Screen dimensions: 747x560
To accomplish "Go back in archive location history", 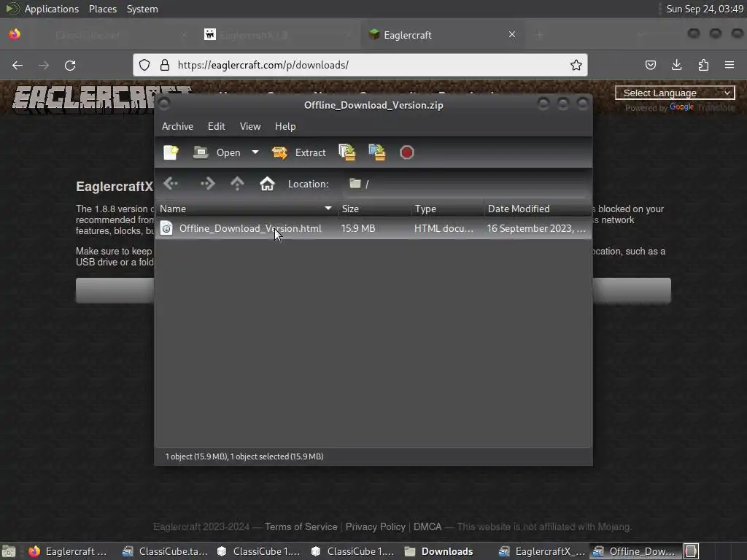I will pyautogui.click(x=171, y=183).
